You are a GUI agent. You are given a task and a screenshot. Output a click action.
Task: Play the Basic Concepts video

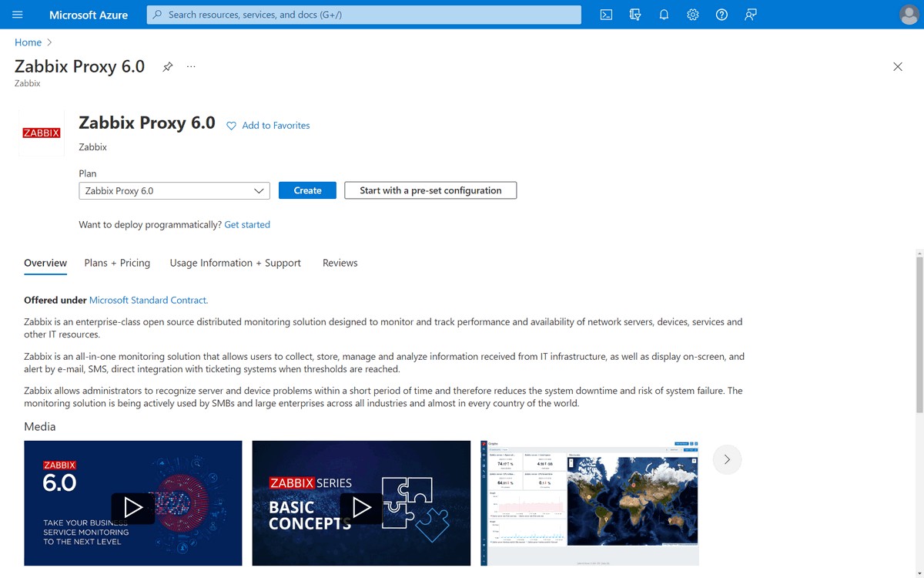tap(361, 508)
